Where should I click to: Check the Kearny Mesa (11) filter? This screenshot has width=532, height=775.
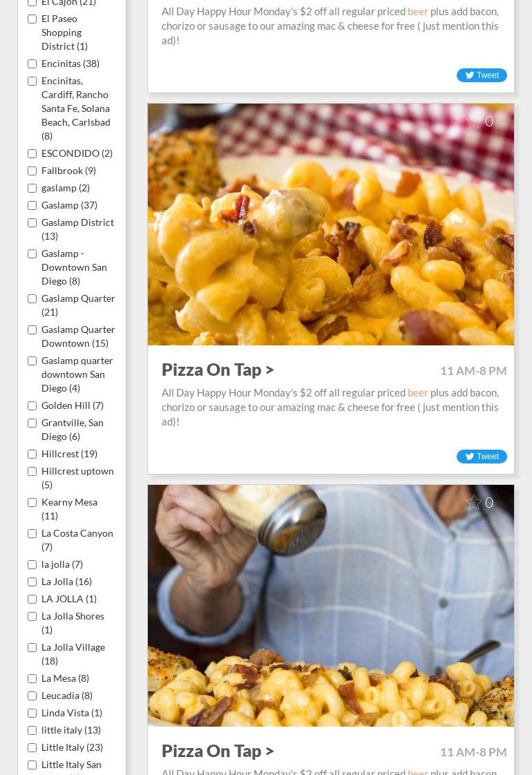tap(32, 503)
